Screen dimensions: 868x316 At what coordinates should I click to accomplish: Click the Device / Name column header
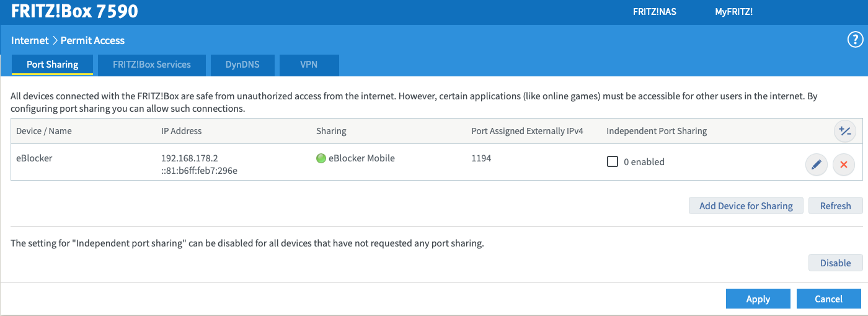44,131
